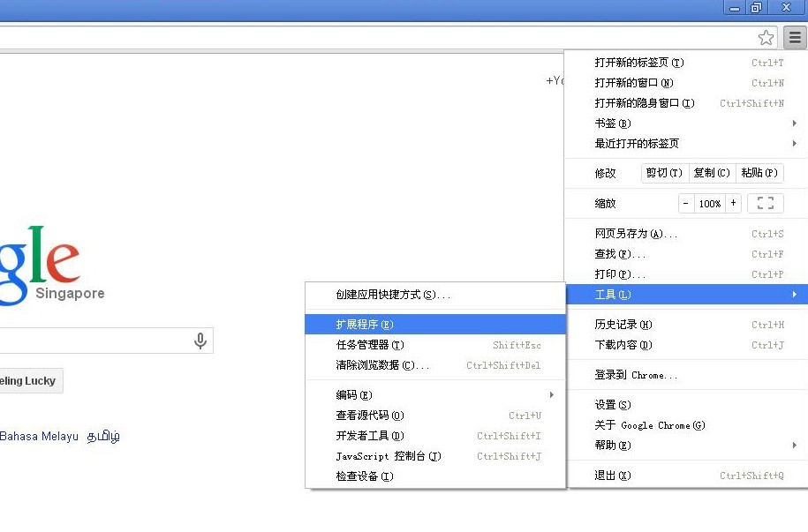Click the bookmark star icon
The image size is (808, 532).
[766, 38]
